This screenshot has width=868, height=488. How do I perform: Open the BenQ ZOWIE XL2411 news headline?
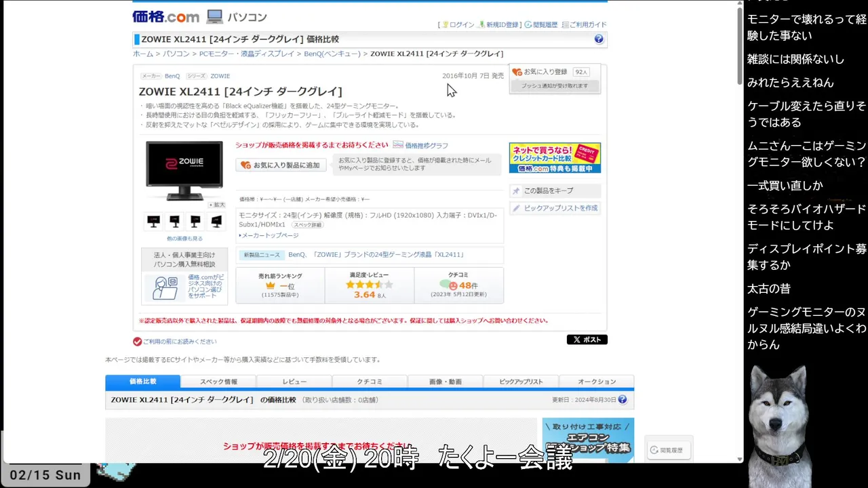376,255
